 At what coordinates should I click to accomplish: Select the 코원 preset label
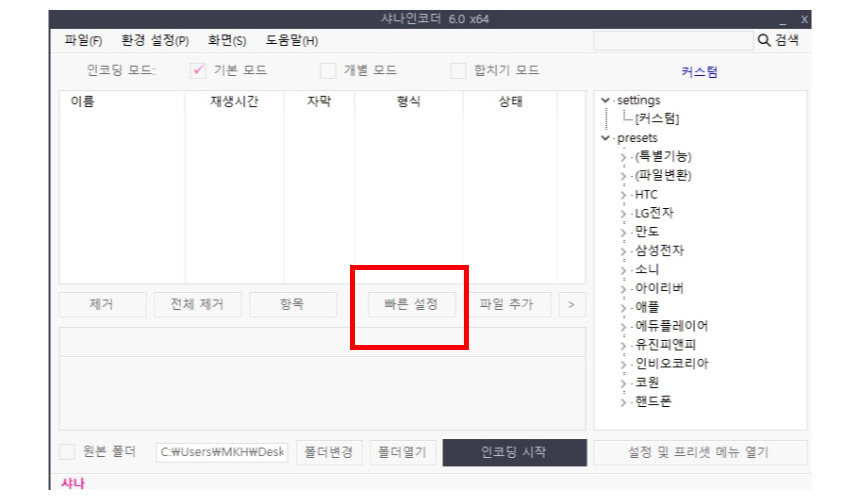point(647,383)
